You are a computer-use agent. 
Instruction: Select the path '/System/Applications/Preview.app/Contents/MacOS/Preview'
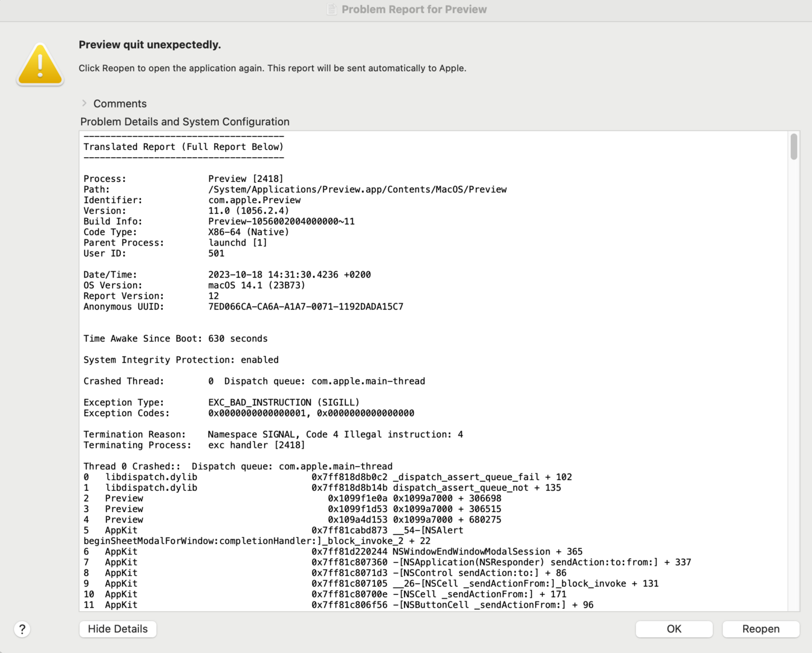[x=358, y=190]
